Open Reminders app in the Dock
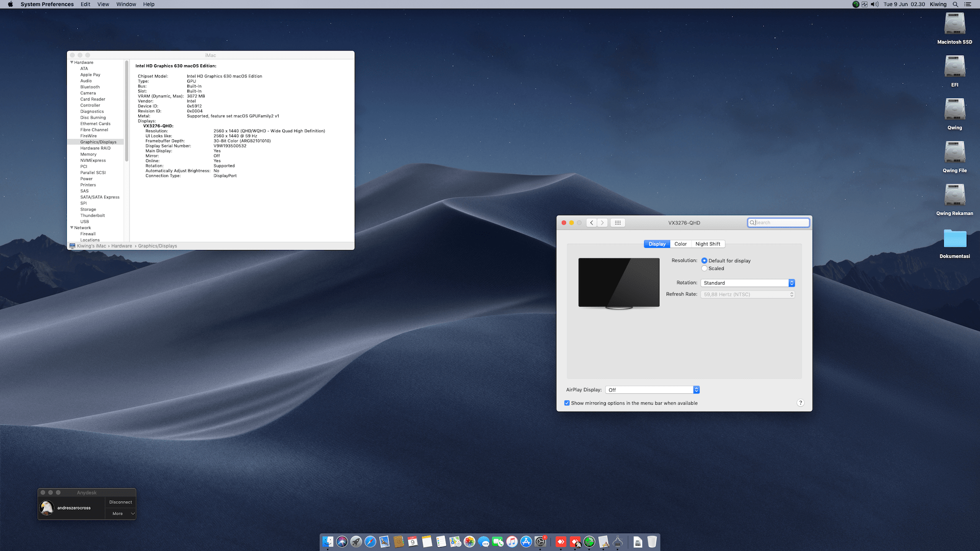This screenshot has width=980, height=551. click(441, 542)
